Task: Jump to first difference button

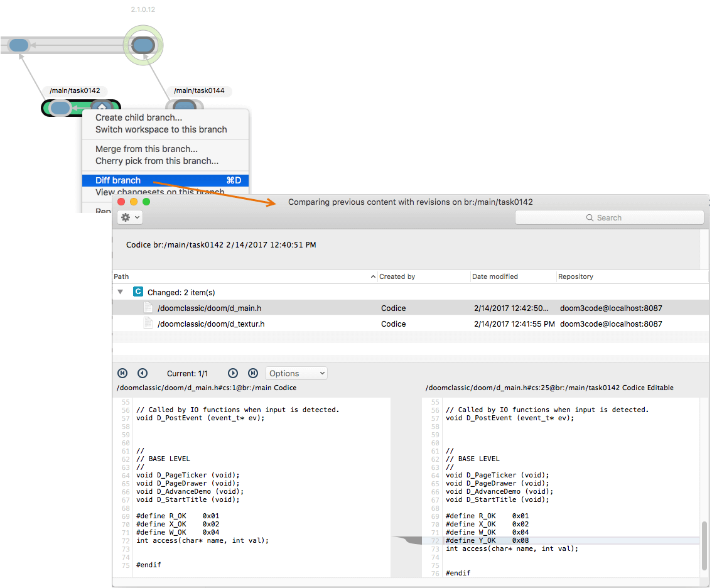Action: point(122,373)
